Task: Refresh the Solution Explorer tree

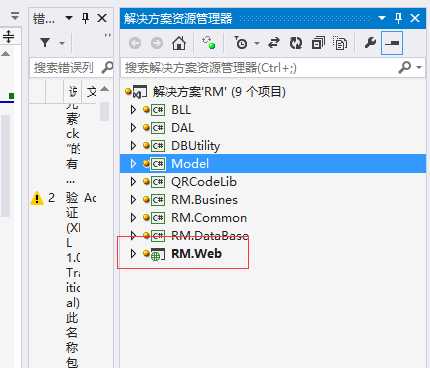Action: pos(296,43)
